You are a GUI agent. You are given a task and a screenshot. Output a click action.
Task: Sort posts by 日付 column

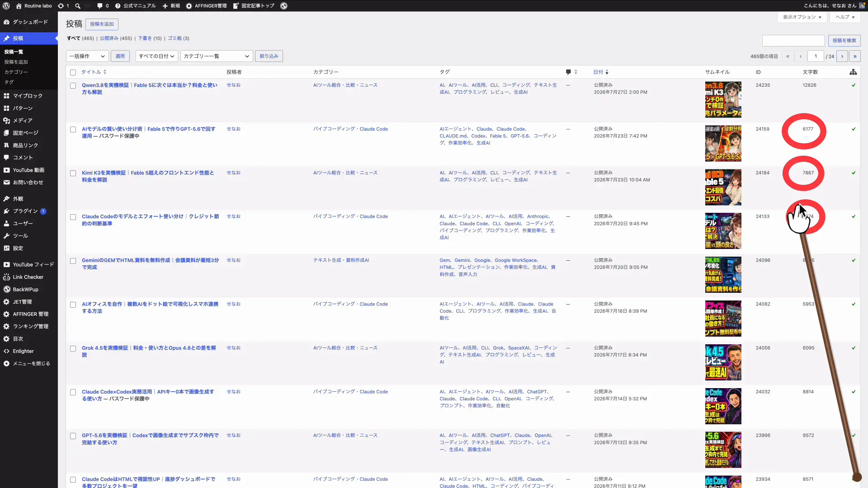click(x=601, y=72)
